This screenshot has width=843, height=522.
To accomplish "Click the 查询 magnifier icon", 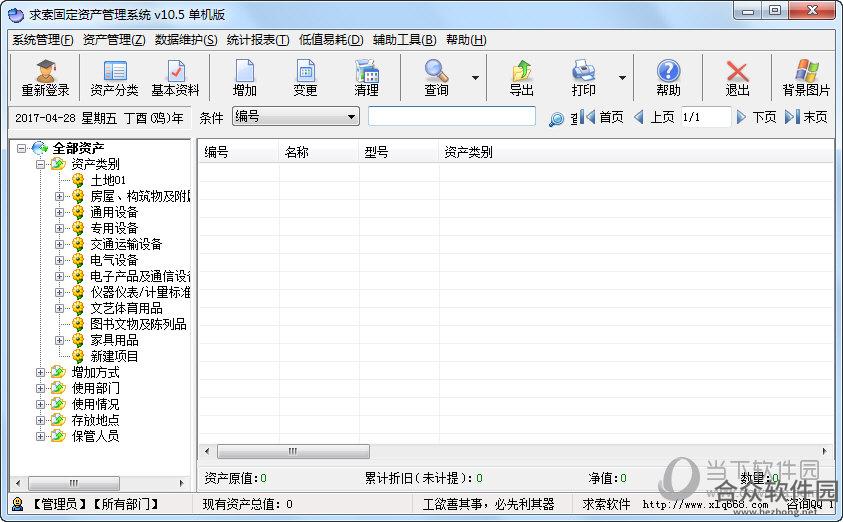I will pos(436,70).
